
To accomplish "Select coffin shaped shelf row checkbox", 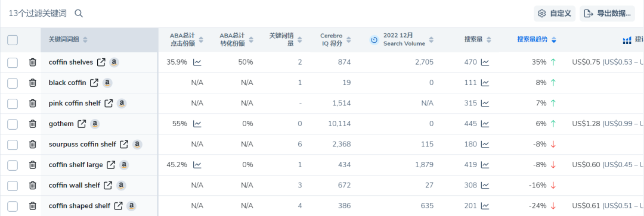I will (13, 206).
